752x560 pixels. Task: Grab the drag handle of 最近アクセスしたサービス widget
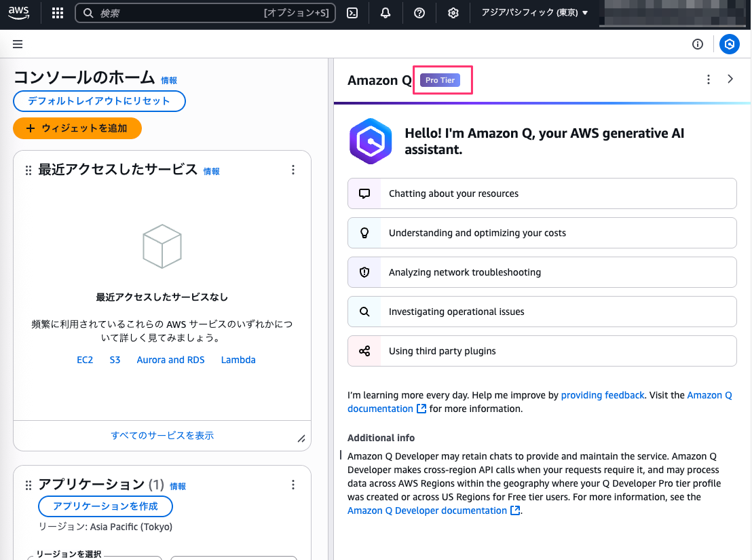click(29, 170)
